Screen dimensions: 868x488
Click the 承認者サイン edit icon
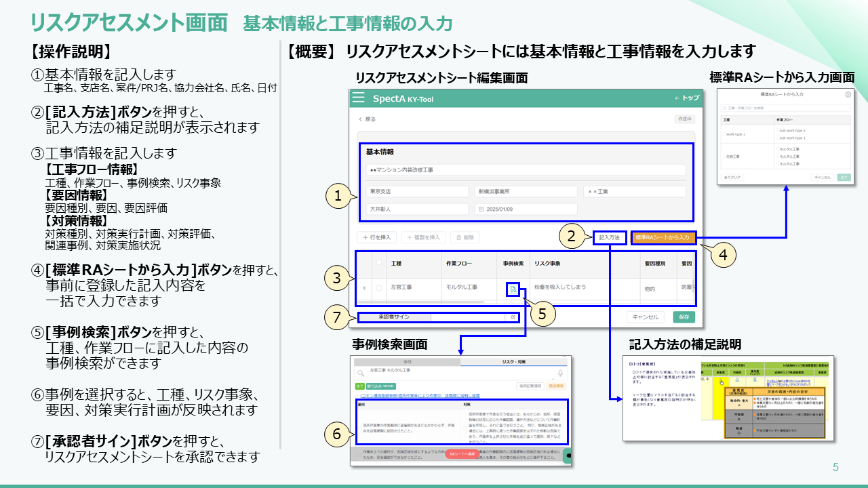click(513, 317)
